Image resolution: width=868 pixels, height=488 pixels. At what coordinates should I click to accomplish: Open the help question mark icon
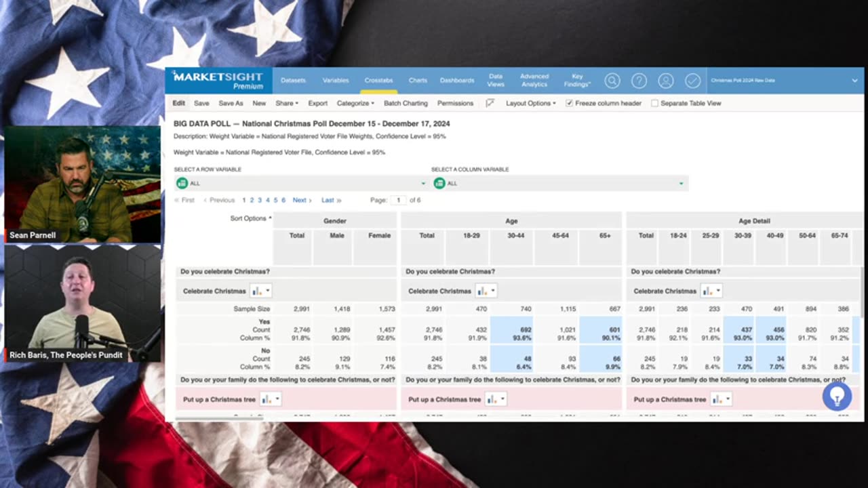tap(639, 81)
